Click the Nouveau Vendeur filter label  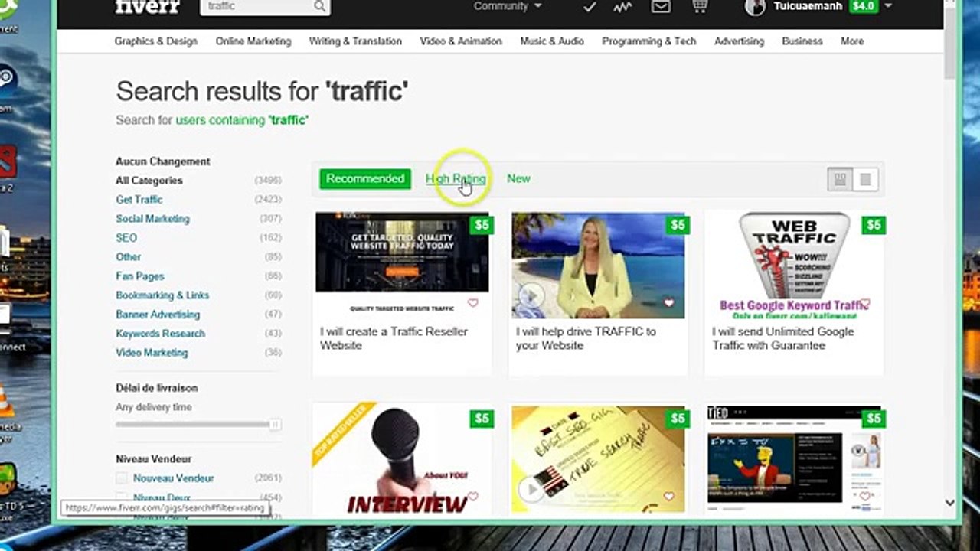174,478
